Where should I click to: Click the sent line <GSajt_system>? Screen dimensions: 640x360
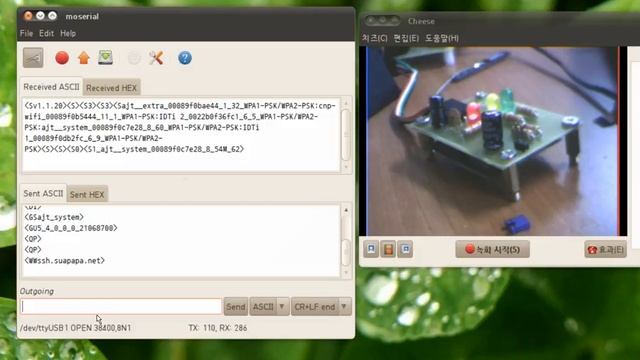pos(54,217)
